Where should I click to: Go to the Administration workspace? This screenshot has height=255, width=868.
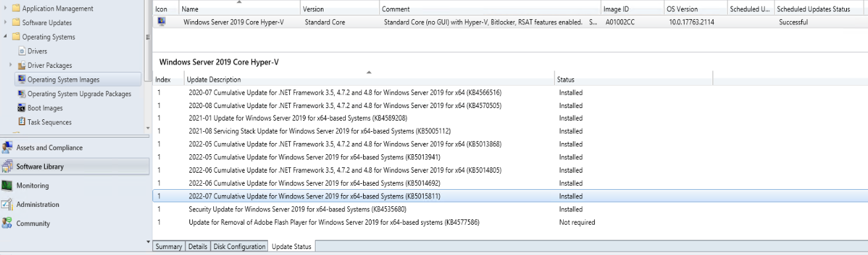coord(75,204)
